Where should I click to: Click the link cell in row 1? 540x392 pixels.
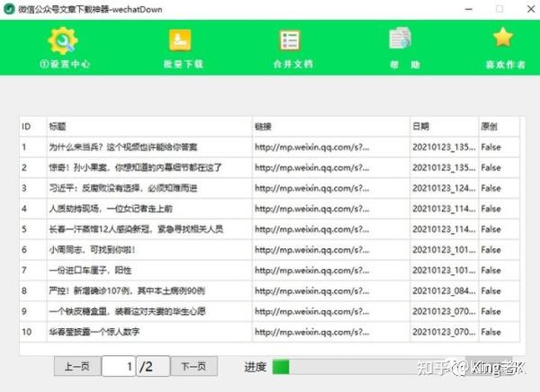click(x=330, y=147)
